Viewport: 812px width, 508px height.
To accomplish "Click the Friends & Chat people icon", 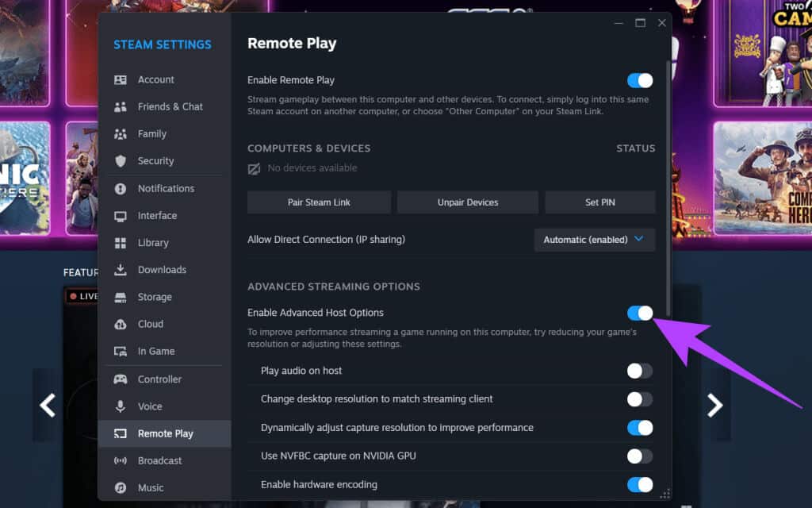I will coord(121,107).
